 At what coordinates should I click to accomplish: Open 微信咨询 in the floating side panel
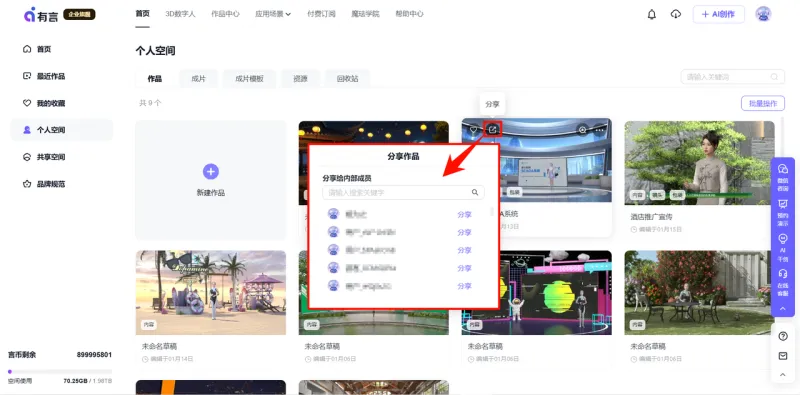click(x=783, y=177)
